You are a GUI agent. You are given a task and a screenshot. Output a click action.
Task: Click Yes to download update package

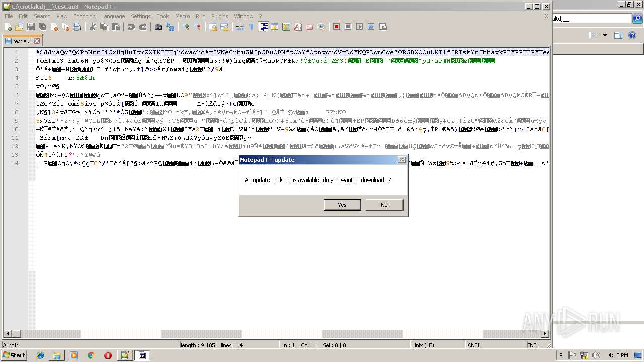tap(342, 205)
